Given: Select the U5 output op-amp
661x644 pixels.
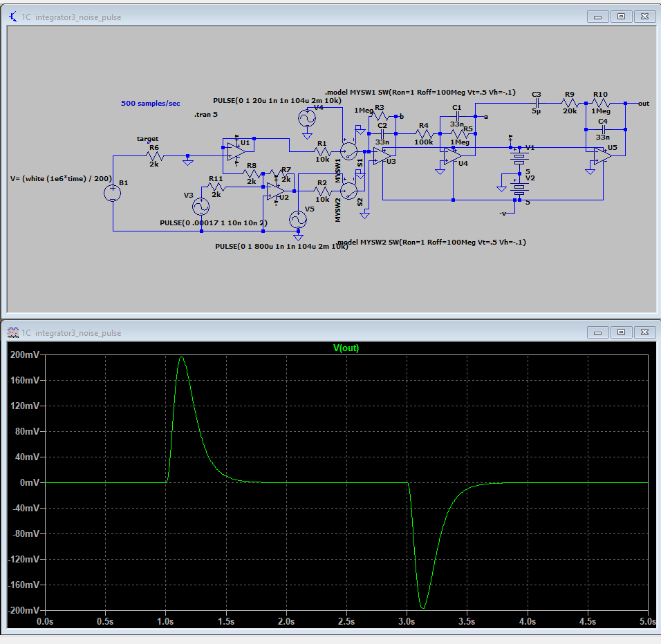Looking at the screenshot, I should click(x=602, y=155).
